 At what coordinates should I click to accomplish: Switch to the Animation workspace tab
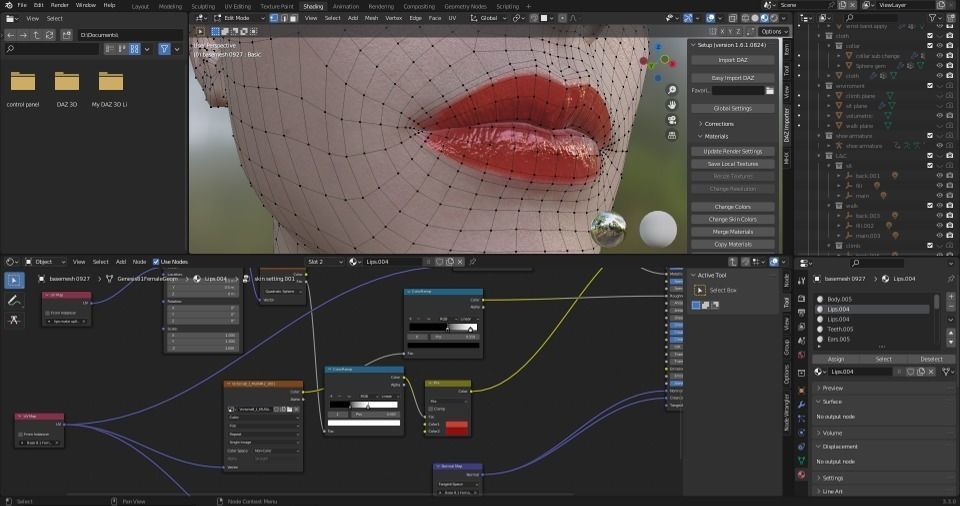(x=345, y=6)
